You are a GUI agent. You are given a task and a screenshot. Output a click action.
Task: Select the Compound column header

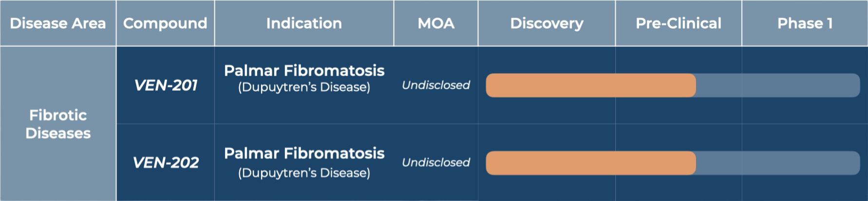pos(165,23)
